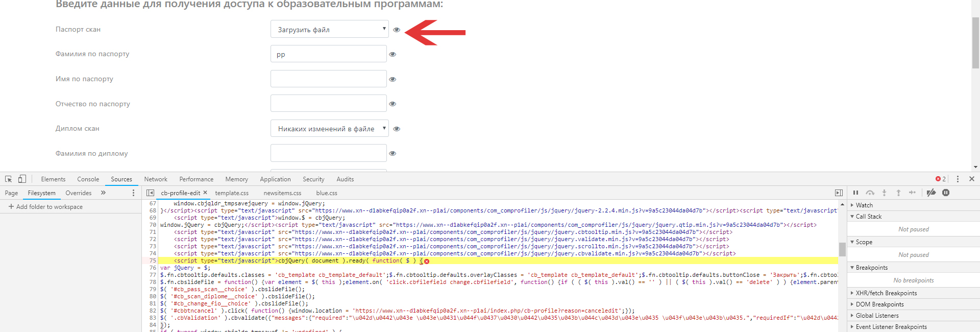This screenshot has height=332, width=980.
Task: Click Step into next function call
Action: tap(885, 193)
